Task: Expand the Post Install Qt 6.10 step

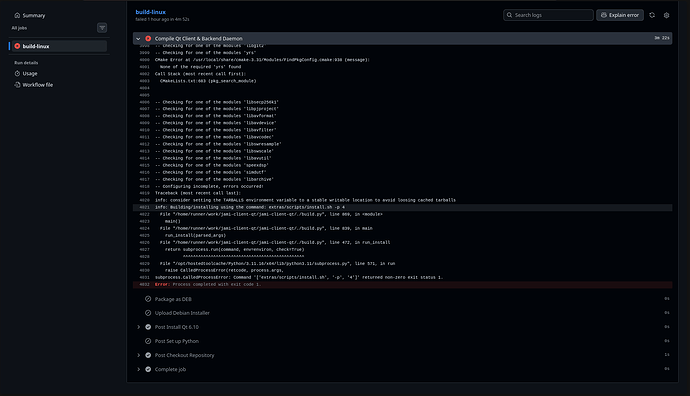Action: (139, 327)
